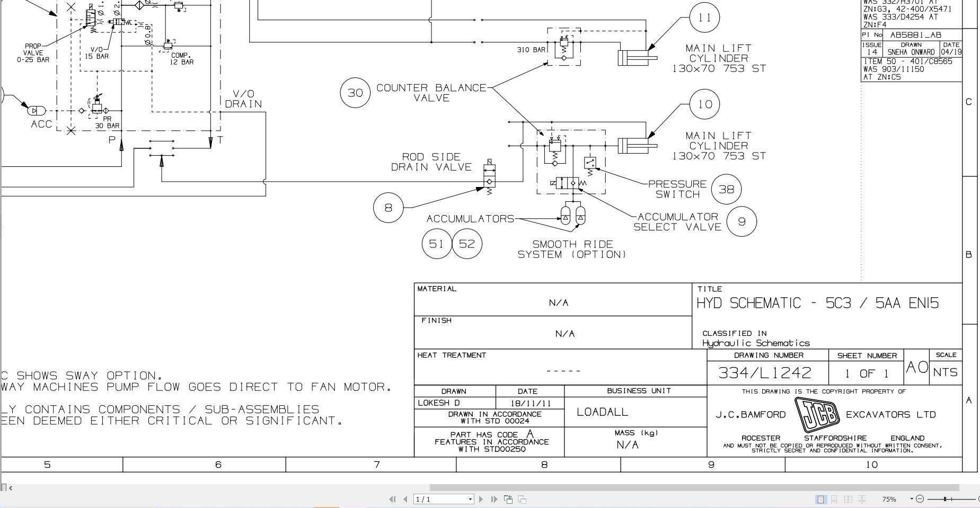Image resolution: width=980 pixels, height=508 pixels.
Task: Go to the previous page
Action: point(405,499)
